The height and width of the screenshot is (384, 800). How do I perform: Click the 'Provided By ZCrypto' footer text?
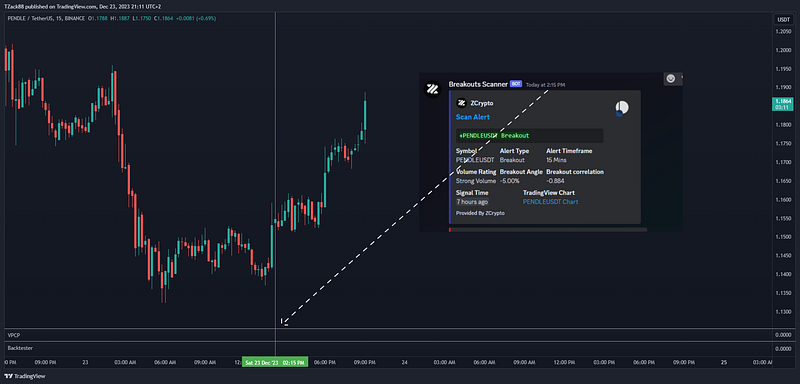(480, 213)
